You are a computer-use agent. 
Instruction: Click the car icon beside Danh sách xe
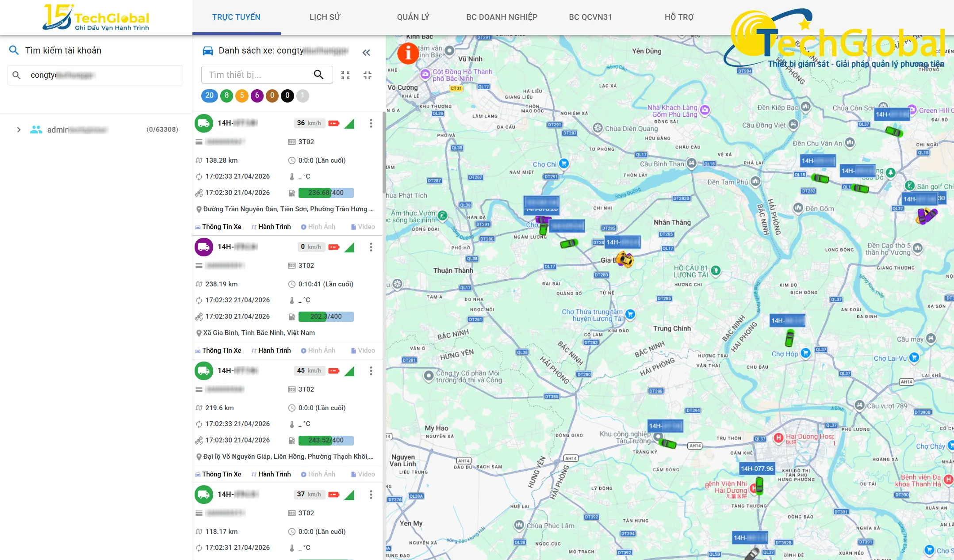pos(208,51)
